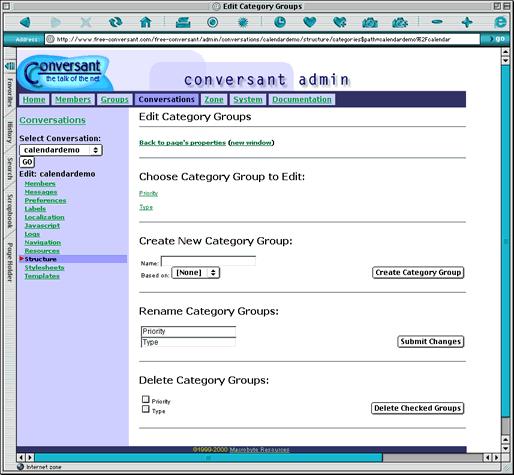The height and width of the screenshot is (475, 514).
Task: Open the Favorites side tab
Action: click(x=10, y=92)
